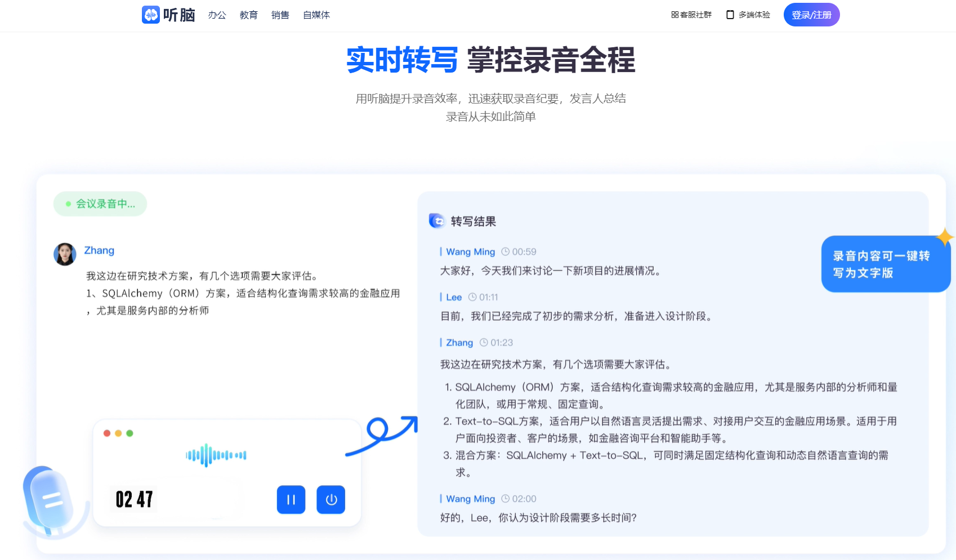The height and width of the screenshot is (560, 956).
Task: Select speaker Zhang at 01:23
Action: pos(459,343)
